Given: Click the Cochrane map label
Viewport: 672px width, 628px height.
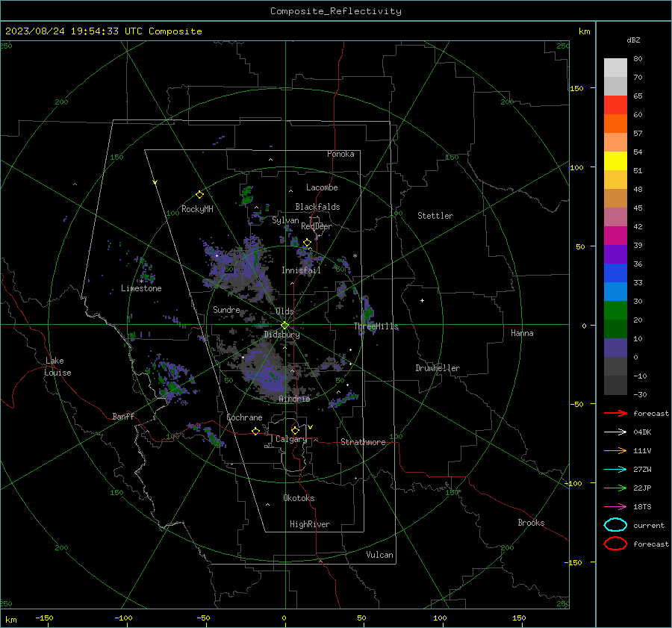Looking at the screenshot, I should [x=244, y=417].
